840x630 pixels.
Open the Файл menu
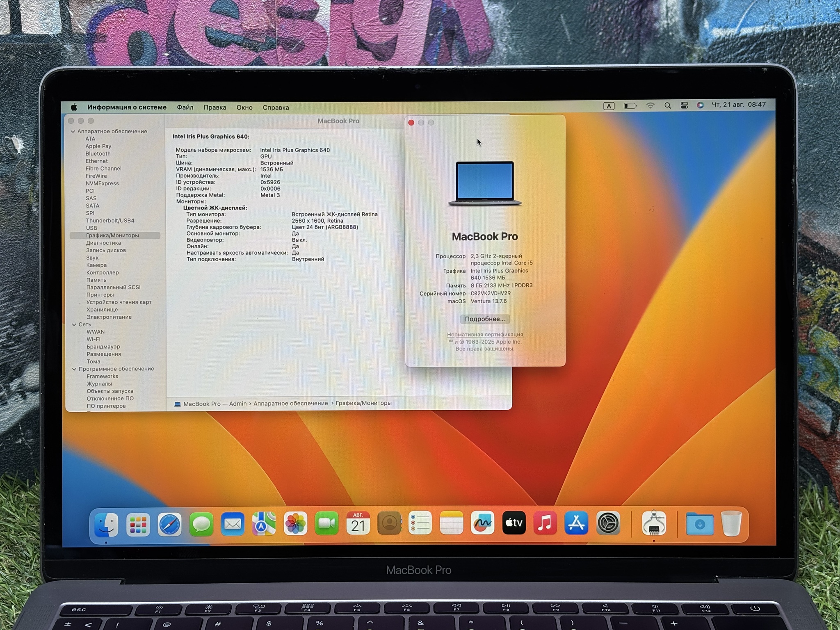click(185, 107)
